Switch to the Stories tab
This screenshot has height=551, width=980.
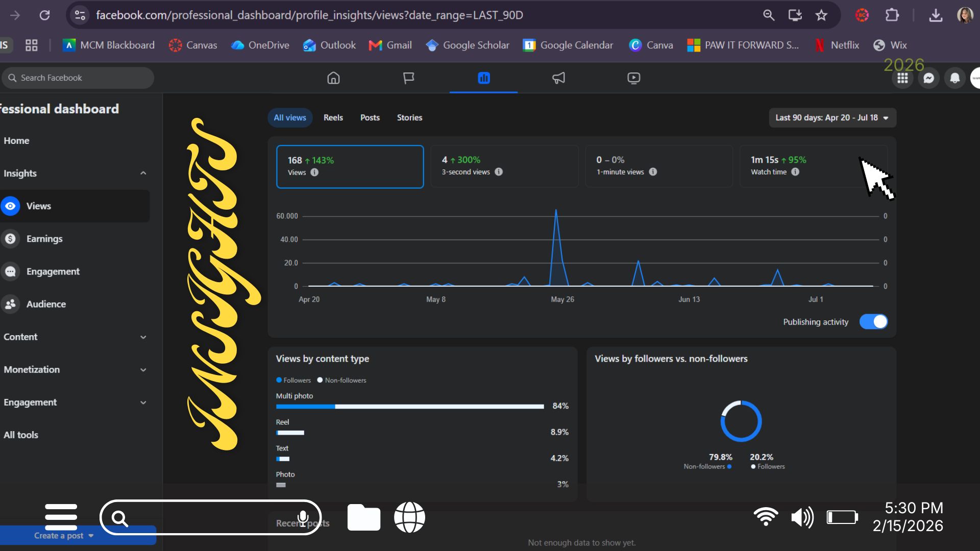[x=409, y=118]
